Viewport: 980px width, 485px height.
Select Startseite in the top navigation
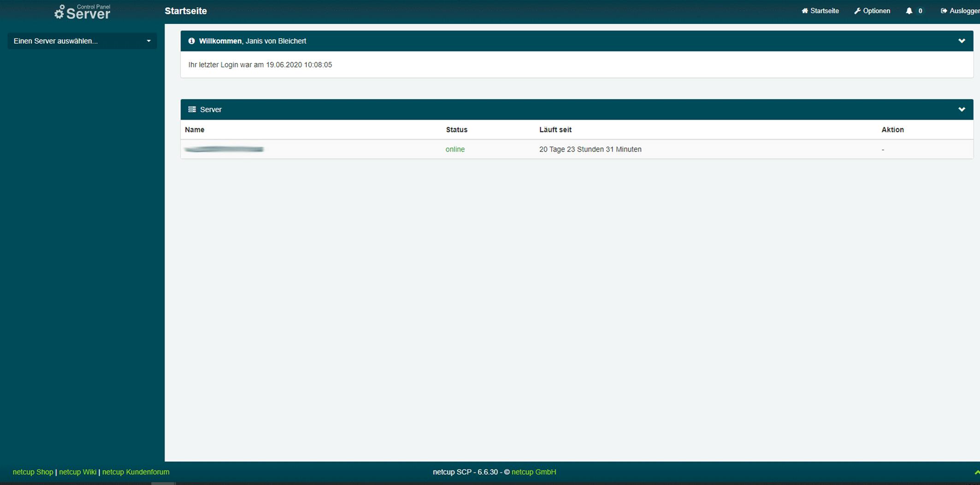[825, 11]
